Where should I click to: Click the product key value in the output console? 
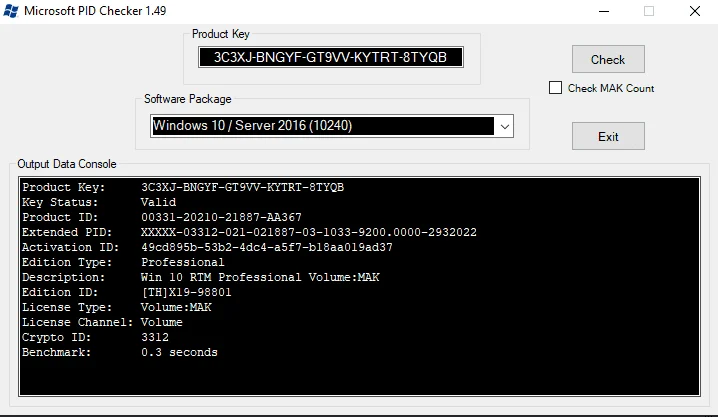(242, 187)
